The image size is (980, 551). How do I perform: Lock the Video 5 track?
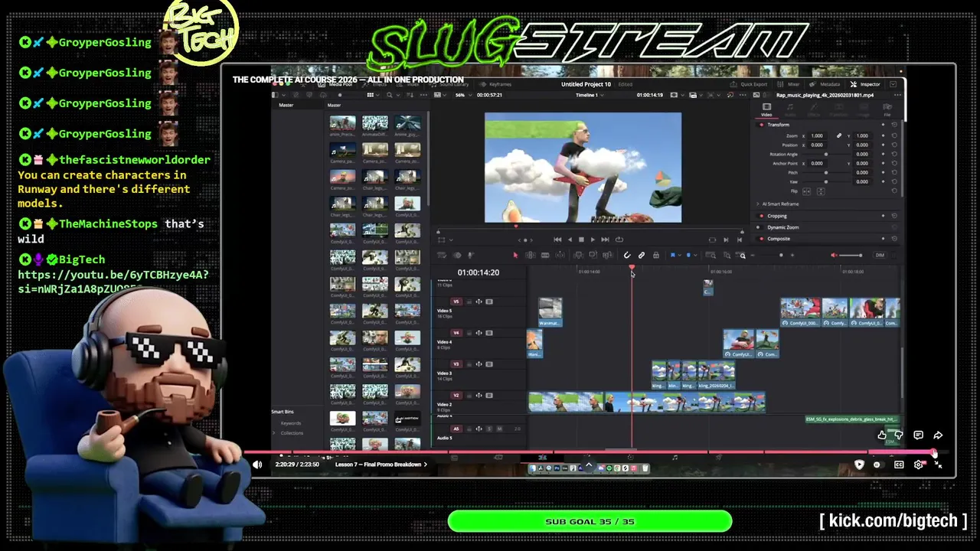click(469, 302)
